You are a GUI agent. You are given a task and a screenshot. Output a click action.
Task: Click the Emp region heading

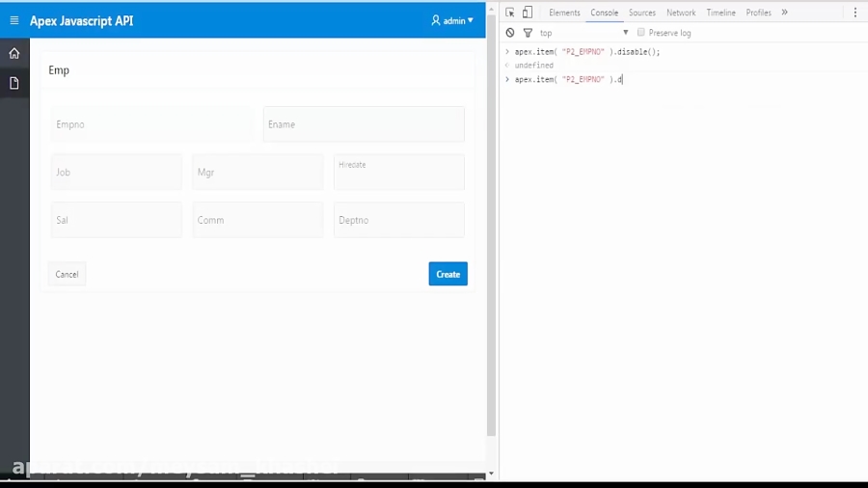coord(59,70)
